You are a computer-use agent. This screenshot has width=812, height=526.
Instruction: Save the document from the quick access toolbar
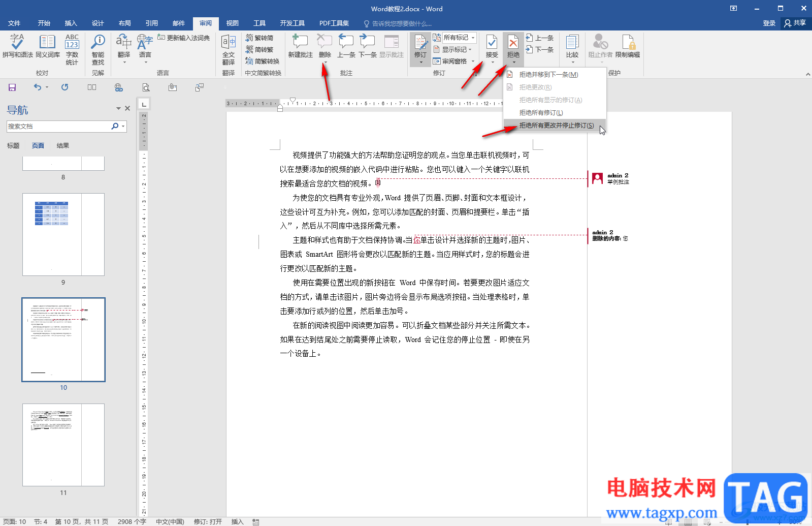click(x=12, y=87)
